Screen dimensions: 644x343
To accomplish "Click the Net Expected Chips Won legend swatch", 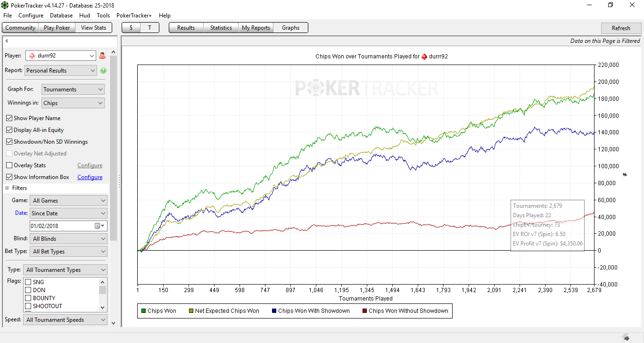I will point(190,311).
